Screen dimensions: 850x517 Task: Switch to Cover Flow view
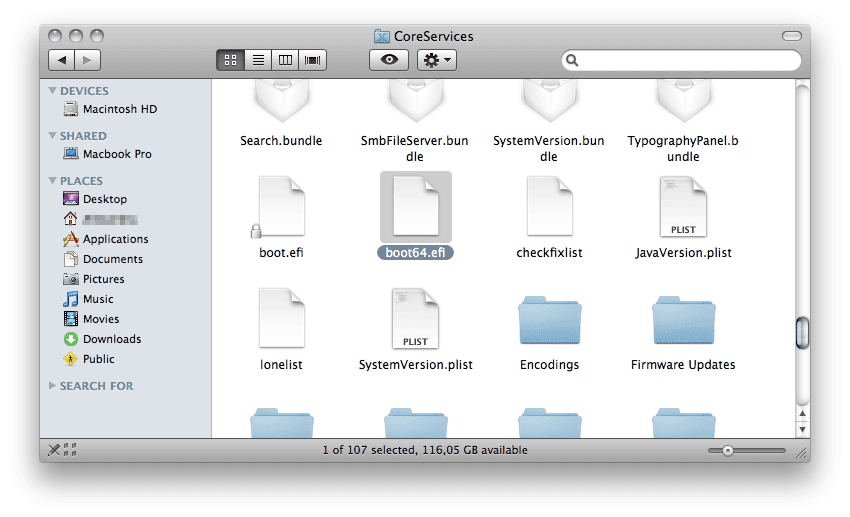[313, 60]
